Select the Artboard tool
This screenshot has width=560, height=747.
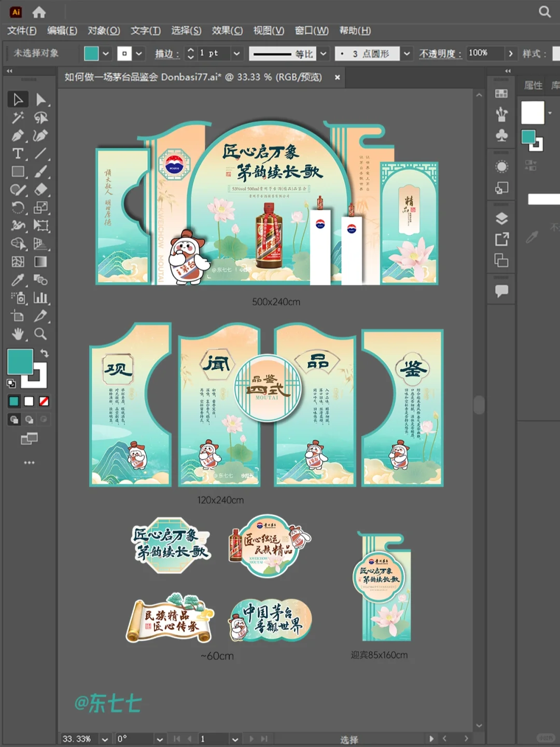point(18,316)
